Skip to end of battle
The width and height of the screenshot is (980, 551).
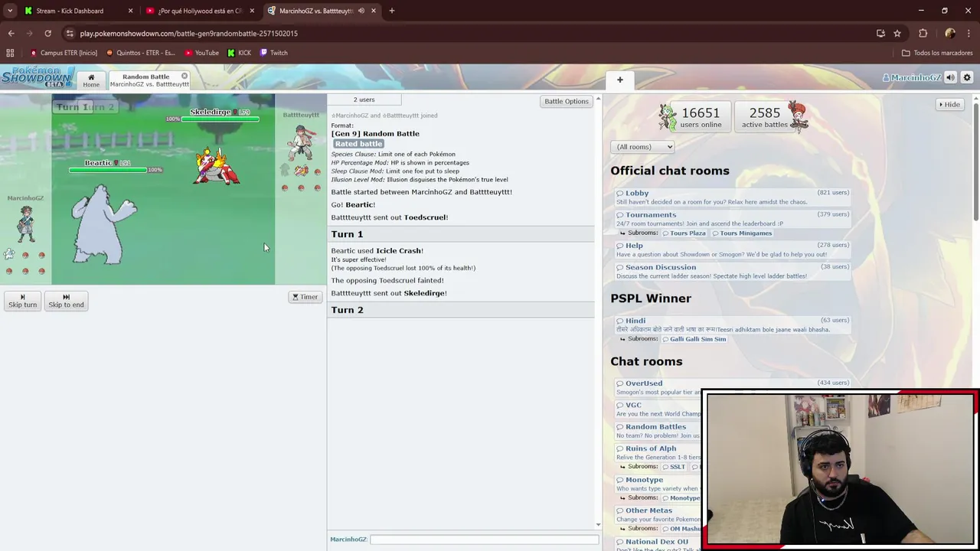tap(66, 301)
